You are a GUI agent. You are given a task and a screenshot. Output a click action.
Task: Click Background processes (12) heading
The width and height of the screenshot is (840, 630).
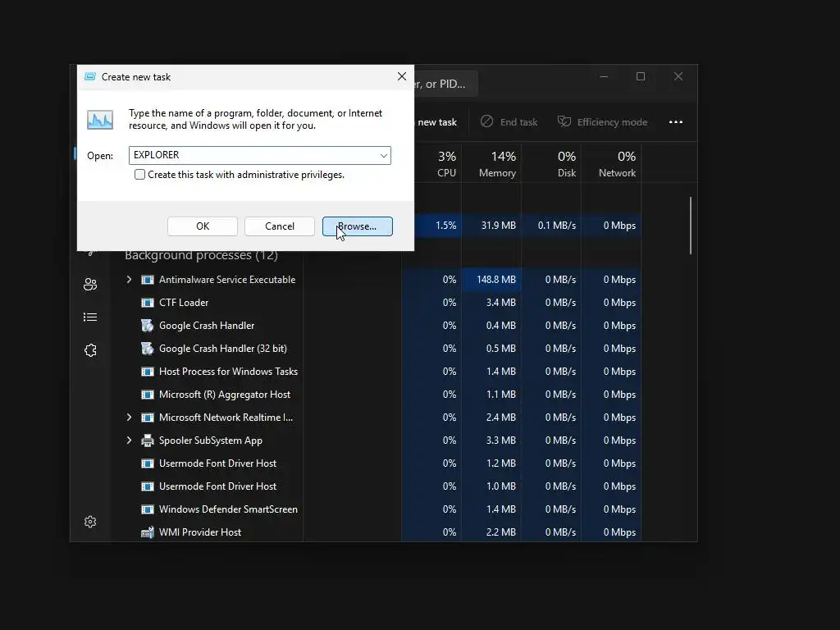(201, 256)
